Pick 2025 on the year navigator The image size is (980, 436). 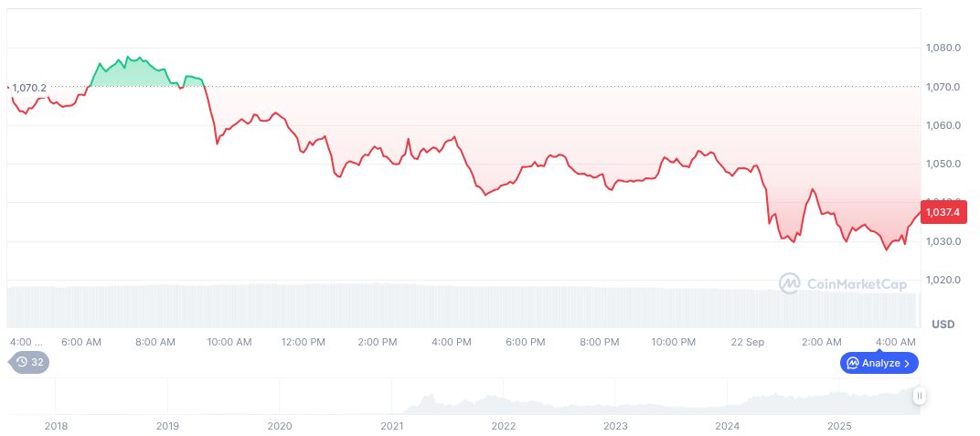(x=839, y=426)
